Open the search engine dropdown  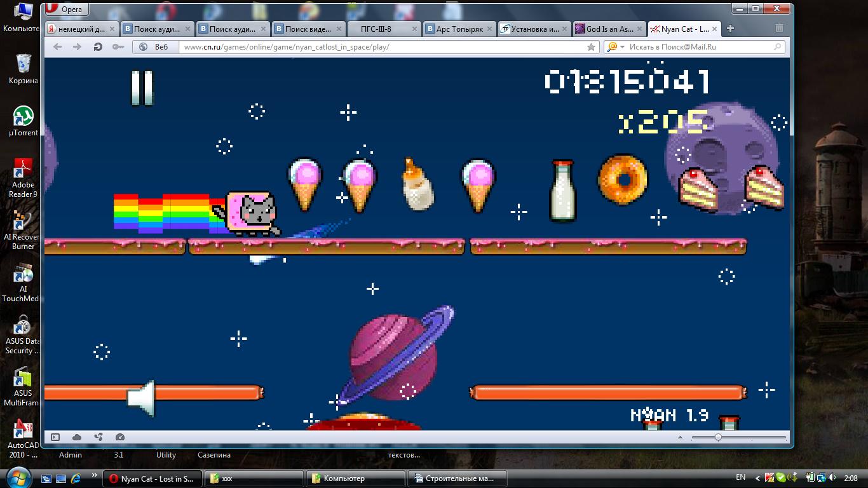click(x=615, y=47)
